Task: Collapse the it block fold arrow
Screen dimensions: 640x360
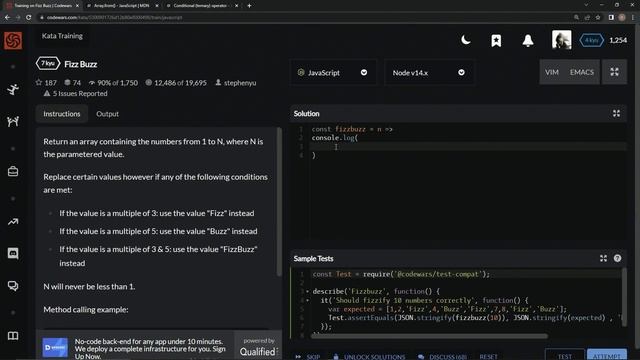Action: [307, 300]
